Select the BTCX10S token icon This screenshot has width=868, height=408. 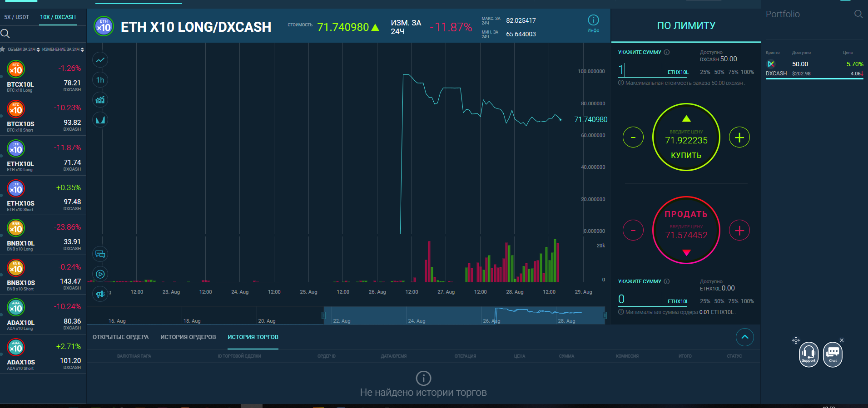(16, 109)
